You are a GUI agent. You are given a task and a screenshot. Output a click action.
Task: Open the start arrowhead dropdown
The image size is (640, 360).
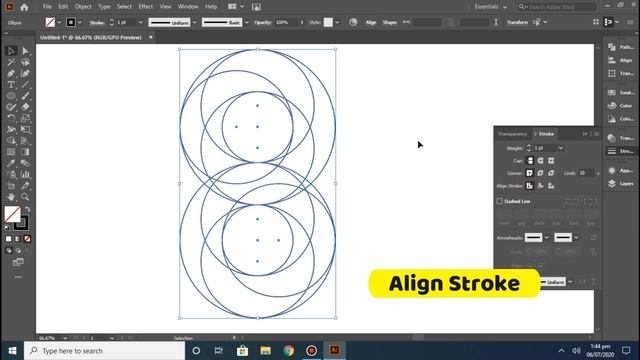pyautogui.click(x=547, y=238)
